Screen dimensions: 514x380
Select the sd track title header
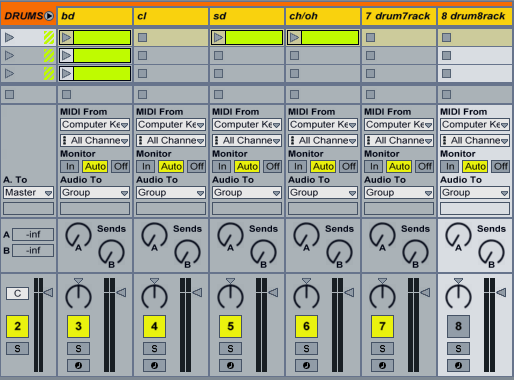click(247, 16)
